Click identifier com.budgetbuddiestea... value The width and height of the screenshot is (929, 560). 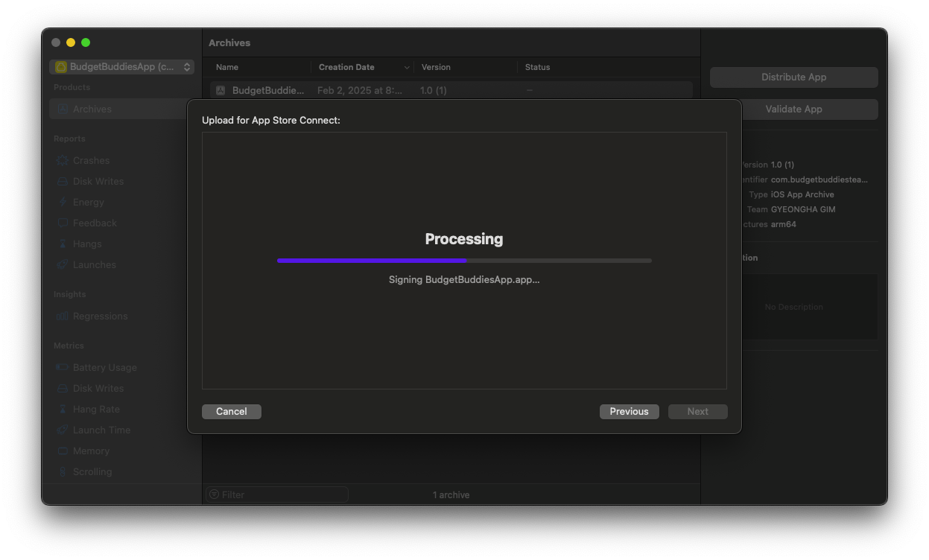click(819, 179)
